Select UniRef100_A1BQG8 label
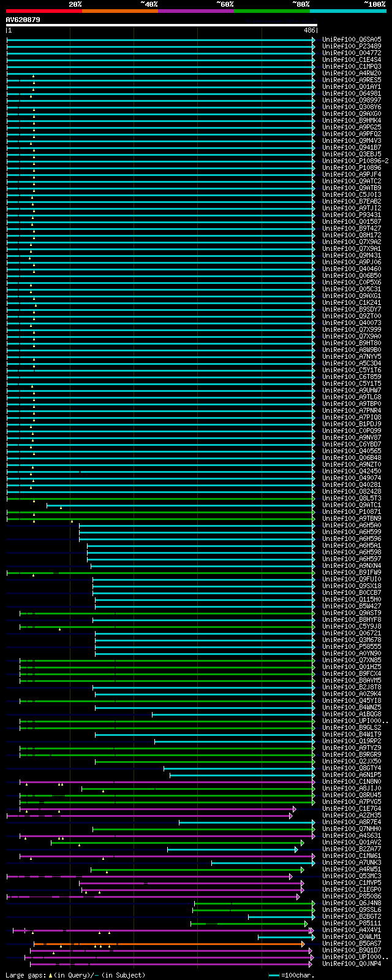This screenshot has height=980, width=392. coord(352,714)
